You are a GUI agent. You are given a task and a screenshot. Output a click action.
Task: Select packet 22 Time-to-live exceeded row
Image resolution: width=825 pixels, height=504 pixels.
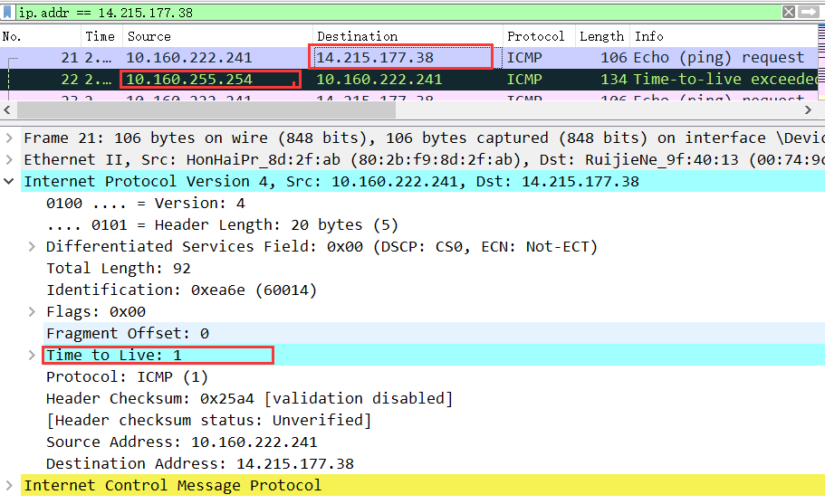[x=408, y=80]
